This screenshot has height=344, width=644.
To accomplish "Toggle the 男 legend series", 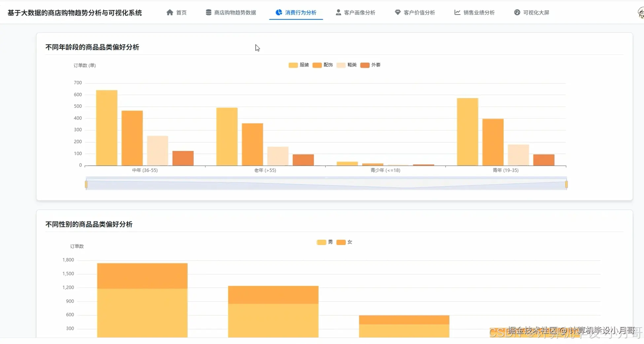I will (325, 242).
